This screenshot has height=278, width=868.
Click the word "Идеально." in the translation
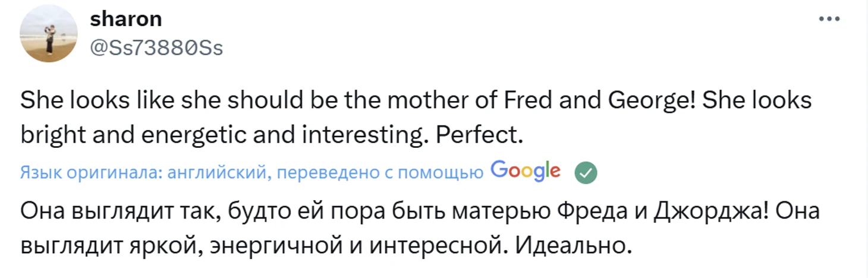571,245
